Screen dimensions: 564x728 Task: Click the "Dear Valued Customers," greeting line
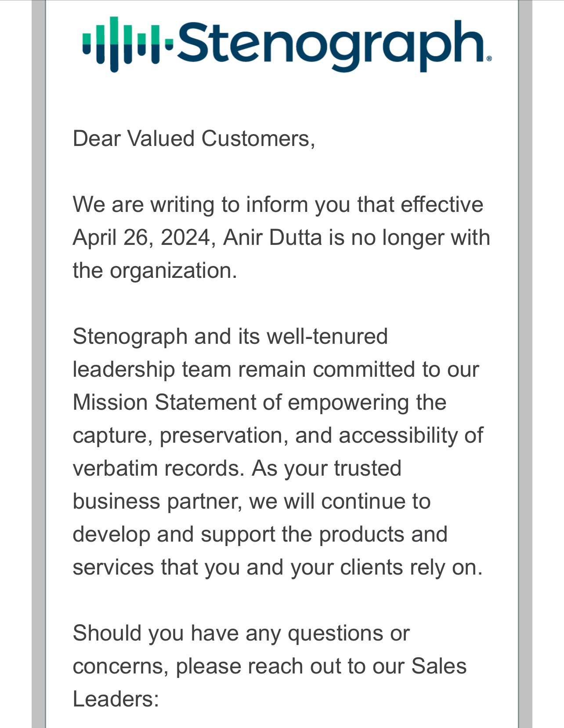194,138
